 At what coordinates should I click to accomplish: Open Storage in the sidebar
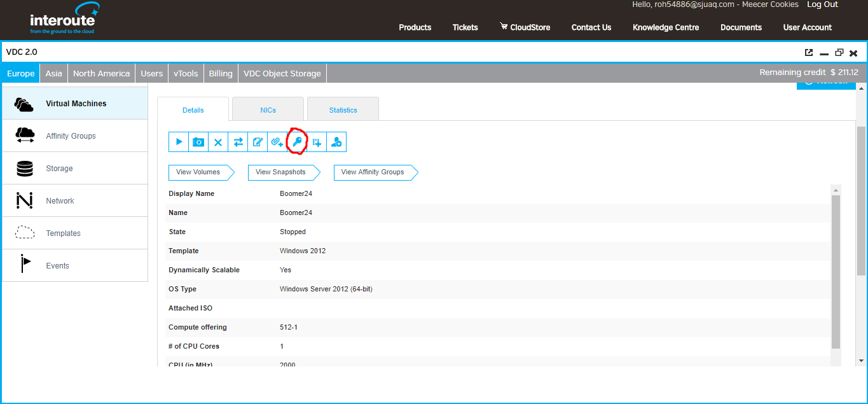click(75, 168)
